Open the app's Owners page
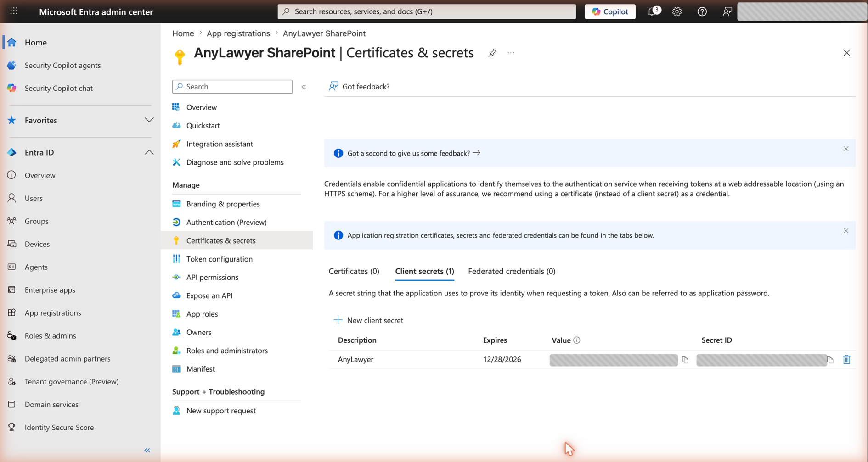 pyautogui.click(x=199, y=332)
